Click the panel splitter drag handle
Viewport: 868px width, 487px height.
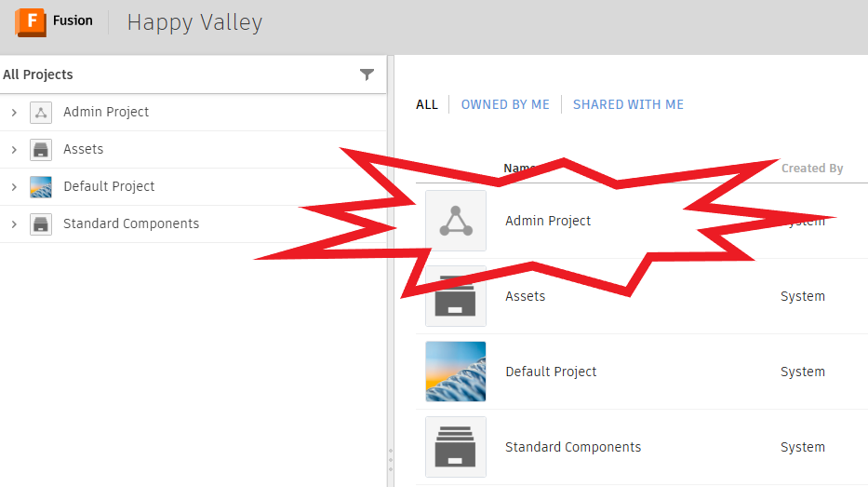[x=391, y=461]
